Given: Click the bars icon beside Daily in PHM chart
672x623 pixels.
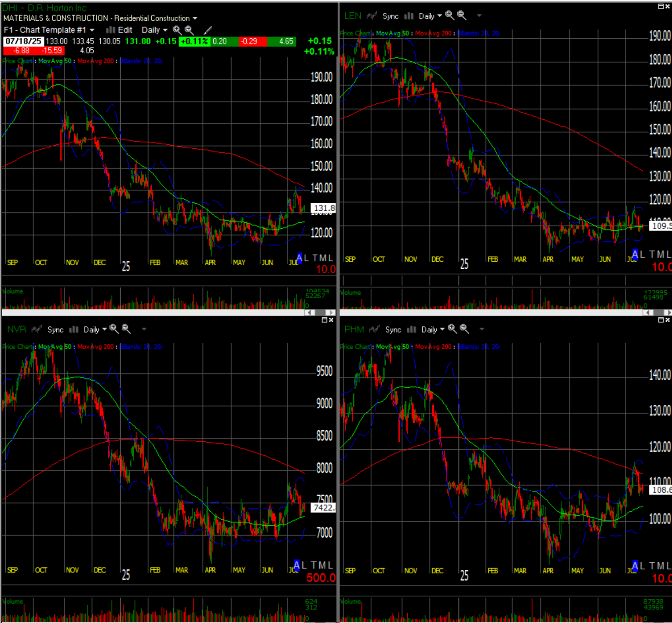Looking at the screenshot, I should (x=412, y=329).
